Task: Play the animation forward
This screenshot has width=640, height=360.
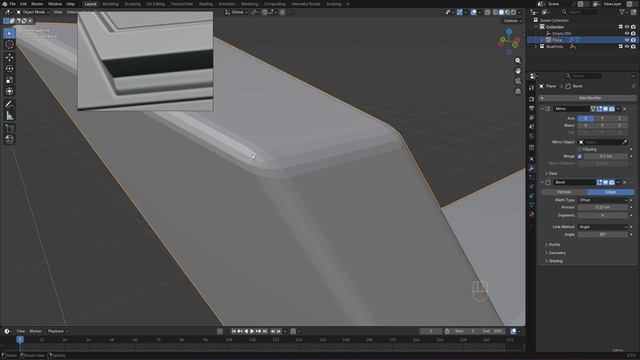Action: pos(252,331)
